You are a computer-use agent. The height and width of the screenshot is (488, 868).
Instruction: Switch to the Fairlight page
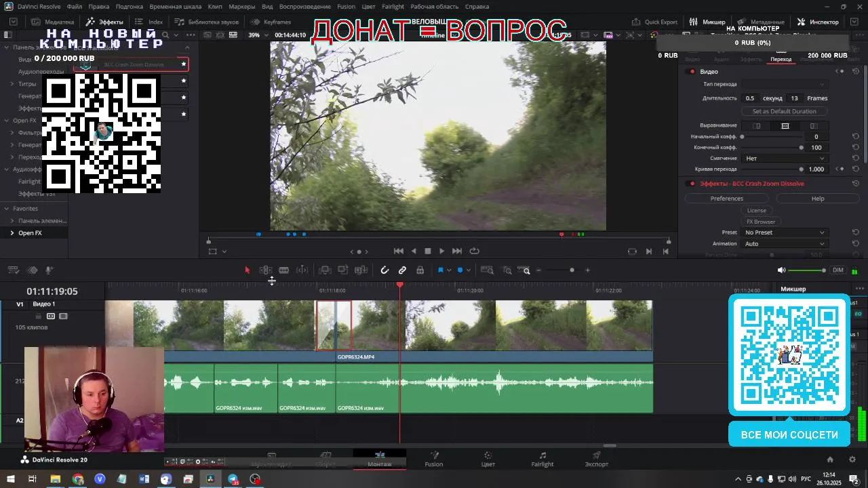pyautogui.click(x=542, y=460)
